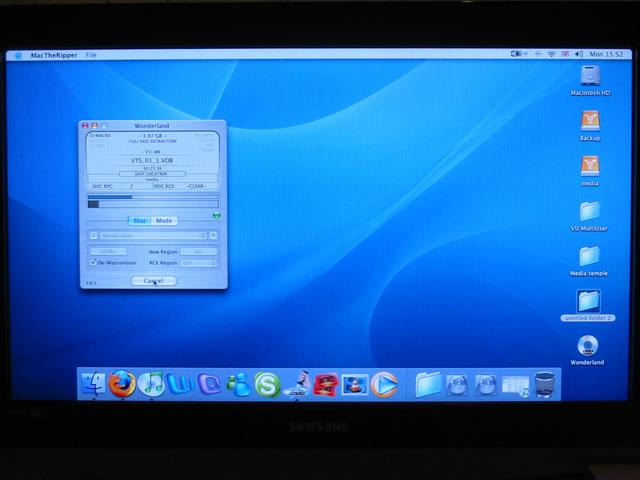This screenshot has width=640, height=480.
Task: Toggle the De-Macrovision checkbox
Action: click(93, 262)
